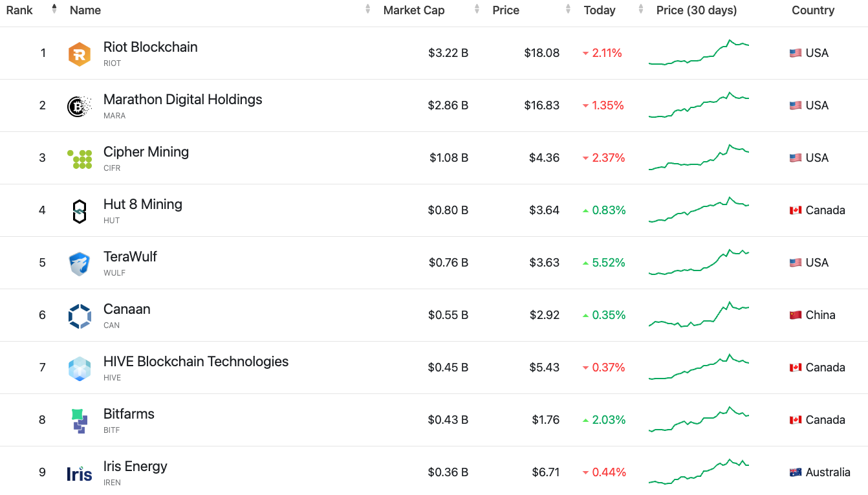This screenshot has height=495, width=868.
Task: Click the Hut 8 Mining logo
Action: point(80,212)
